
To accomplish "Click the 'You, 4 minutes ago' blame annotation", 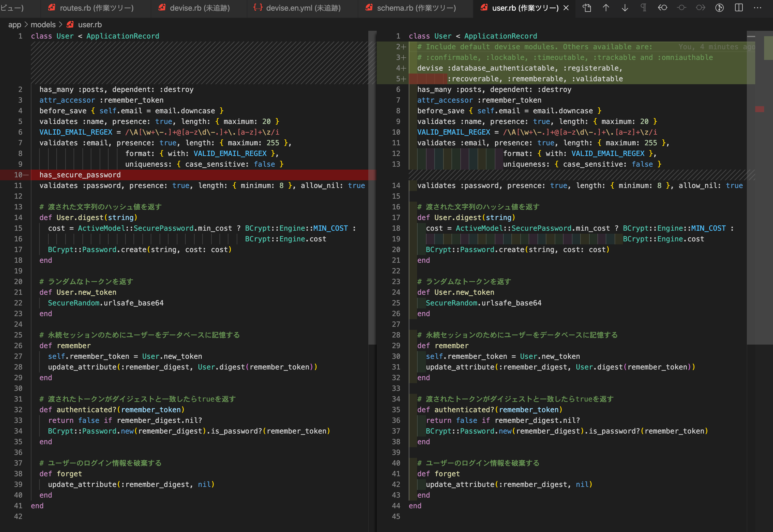I will click(x=717, y=47).
